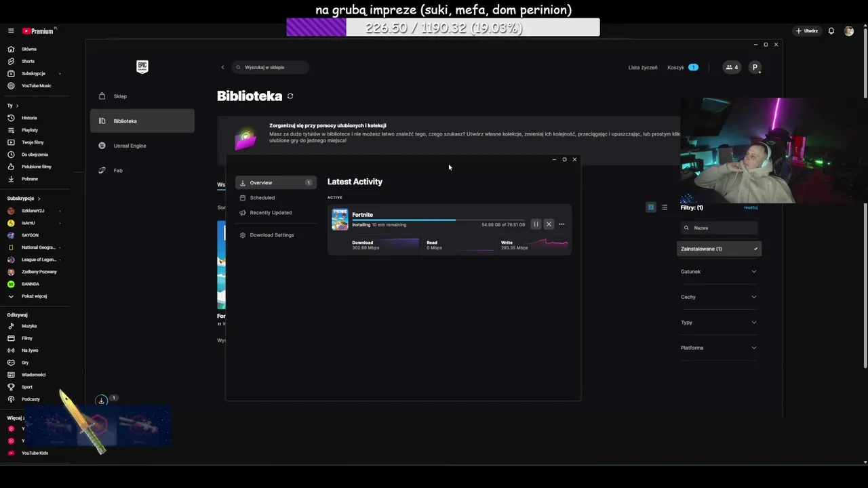The image size is (868, 488).
Task: Open the P profile avatar menu
Action: pyautogui.click(x=755, y=67)
